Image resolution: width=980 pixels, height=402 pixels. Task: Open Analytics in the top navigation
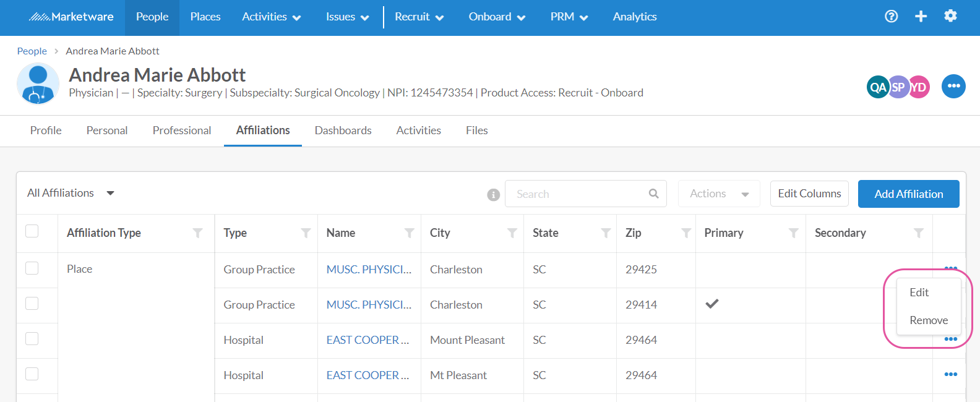(635, 17)
